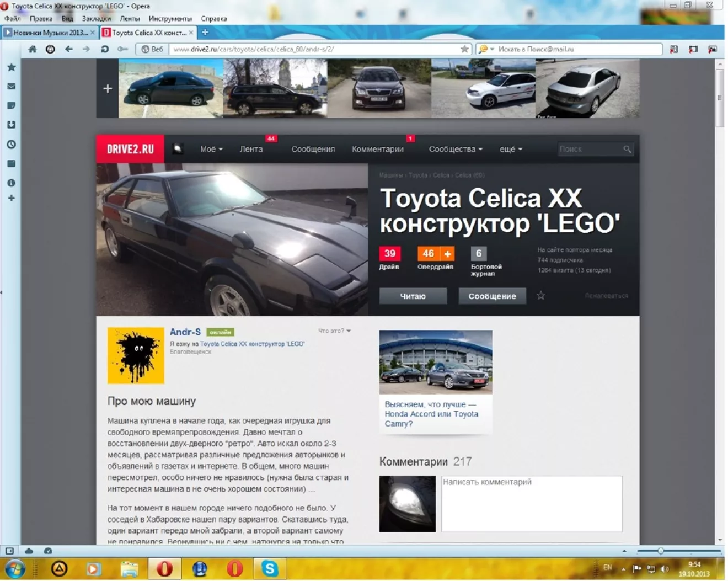This screenshot has height=581, width=728.
Task: Open the file explorer folder in taskbar
Action: [130, 568]
